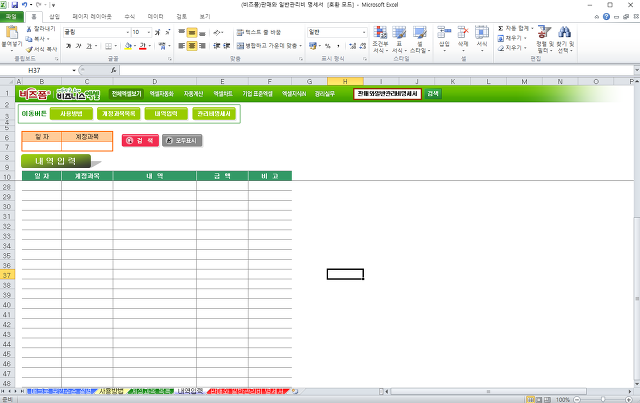Image resolution: width=640 pixels, height=403 pixels.
Task: Toggle align text left
Action: pos(182,46)
